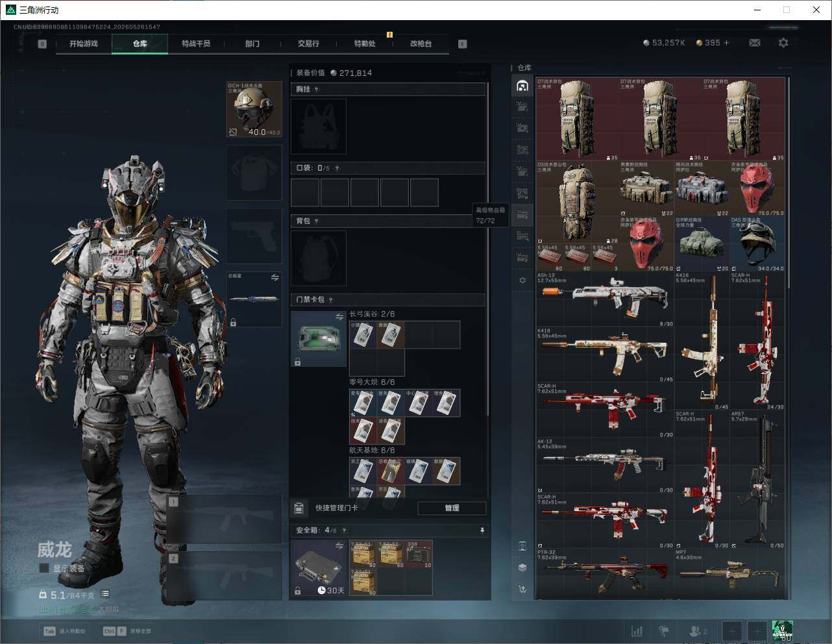The width and height of the screenshot is (832, 644).
Task: Select the GIR野战胸挂 chest rig
Action: 703,244
